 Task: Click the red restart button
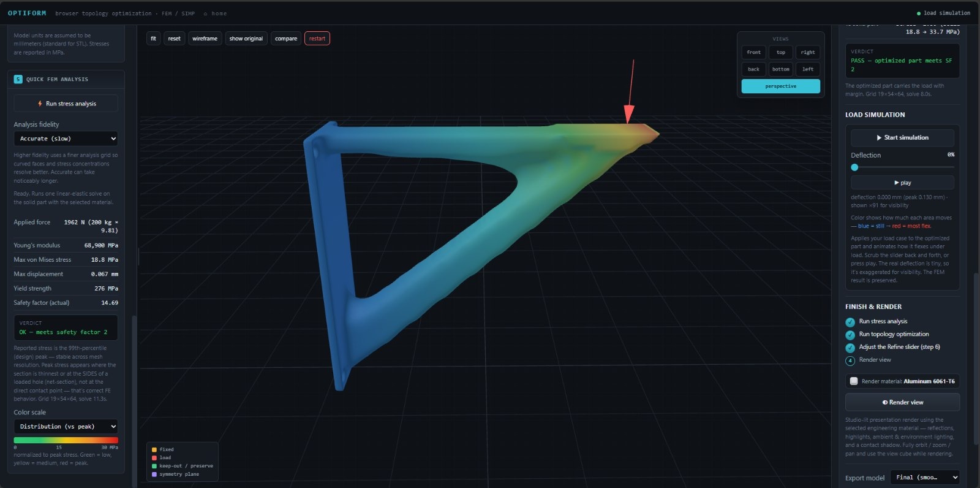pos(317,39)
